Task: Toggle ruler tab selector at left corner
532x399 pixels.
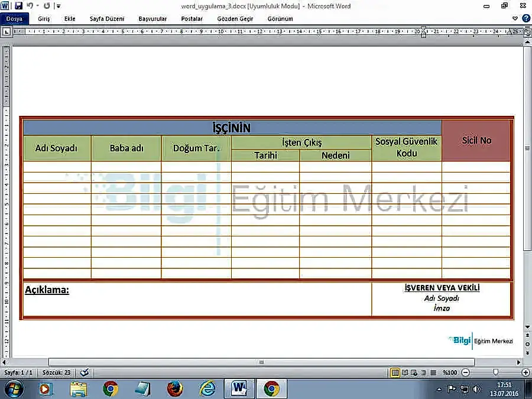Action: coord(6,32)
